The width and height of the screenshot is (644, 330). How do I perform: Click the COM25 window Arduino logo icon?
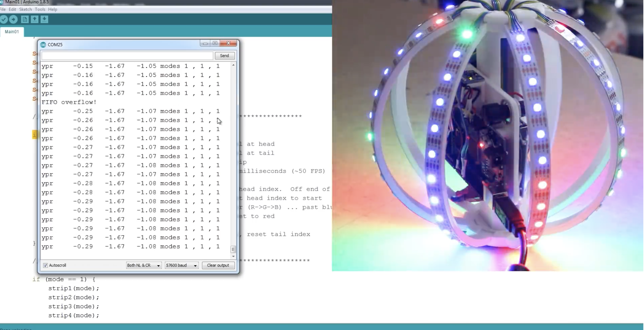point(43,45)
